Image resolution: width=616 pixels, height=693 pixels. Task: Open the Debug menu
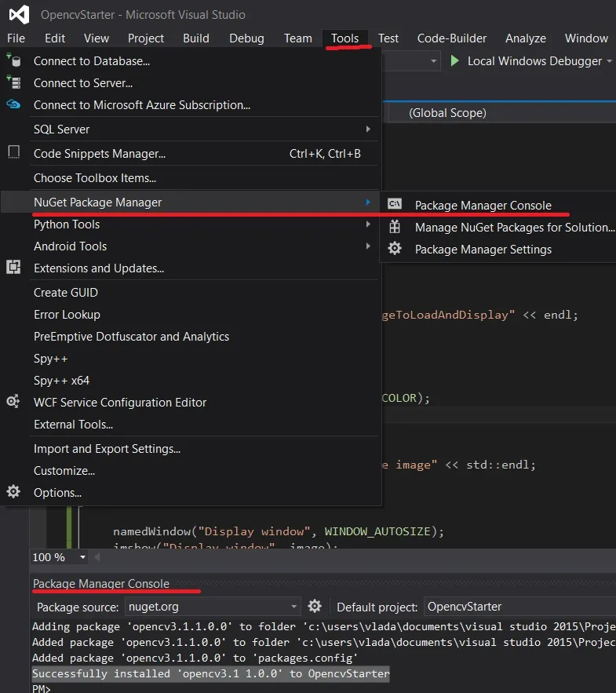coord(246,38)
